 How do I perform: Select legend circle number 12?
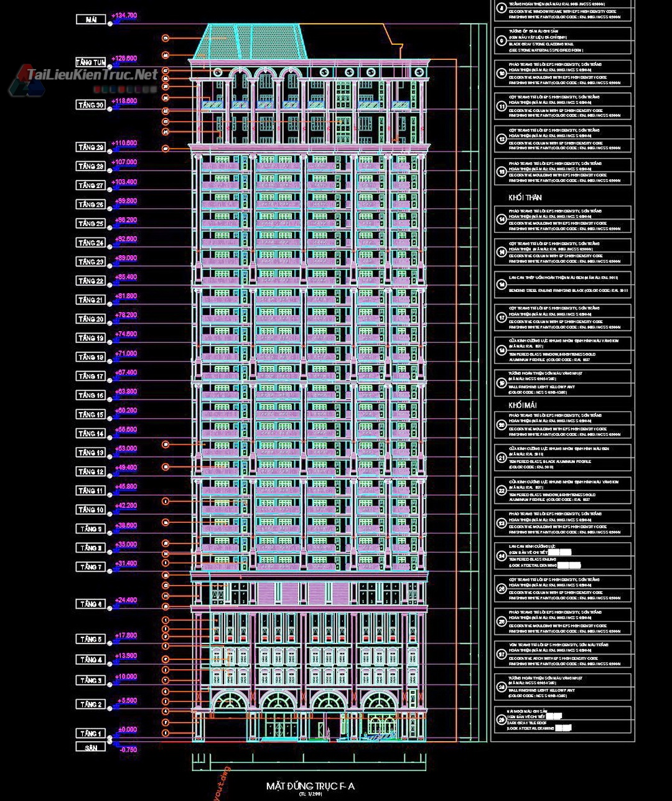click(502, 139)
